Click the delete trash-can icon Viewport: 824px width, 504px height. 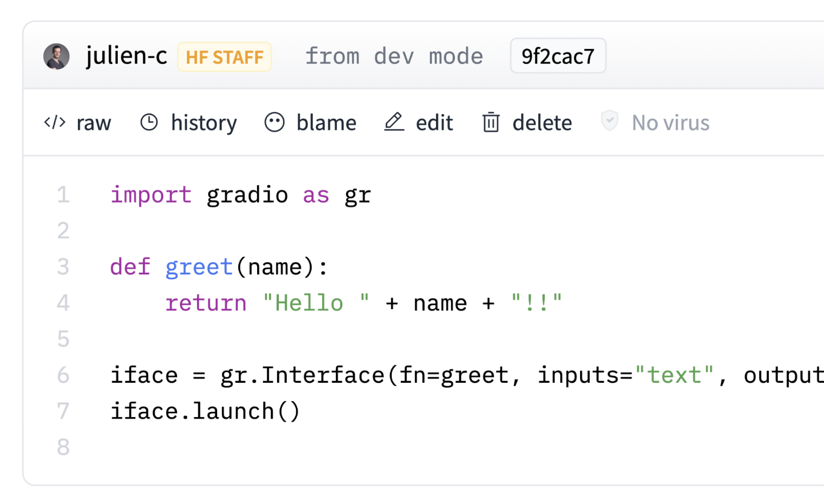[x=490, y=122]
